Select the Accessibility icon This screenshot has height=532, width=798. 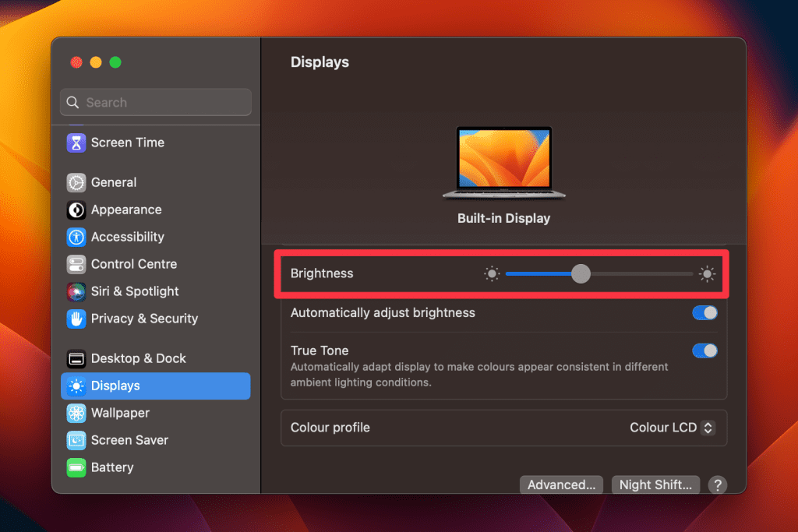76,237
